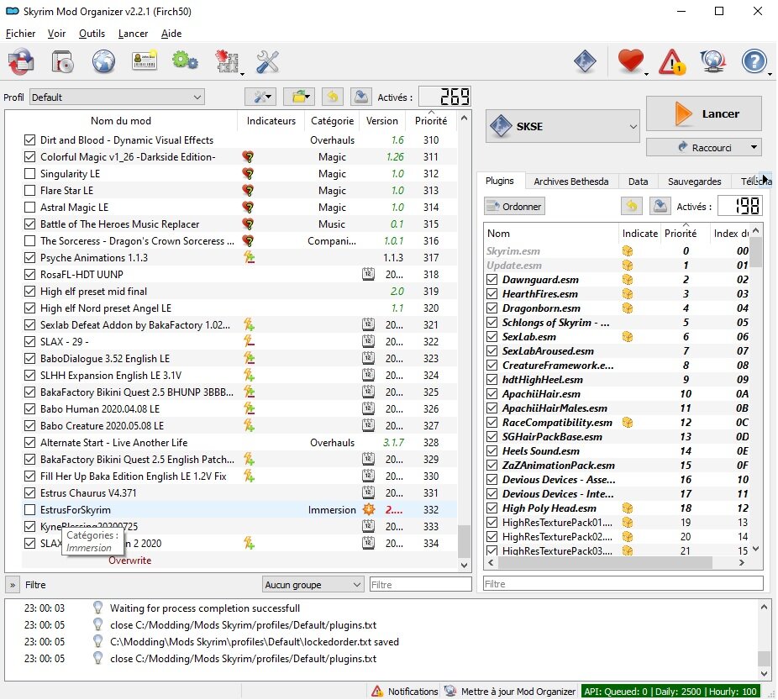Toggle Battle of The Heroes Music Replacer checkbox

coord(29,224)
